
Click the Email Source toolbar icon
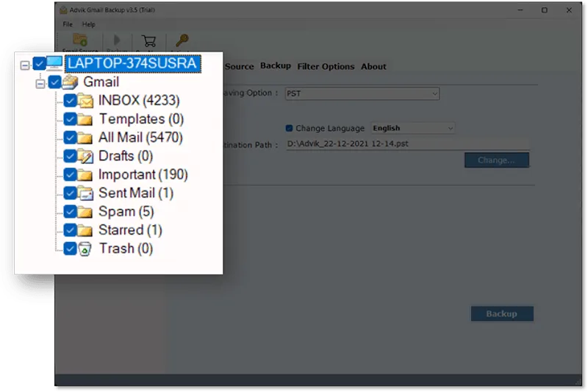80,40
